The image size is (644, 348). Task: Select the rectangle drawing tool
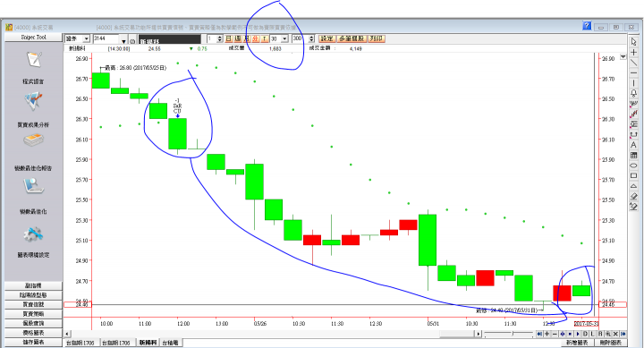634,176
